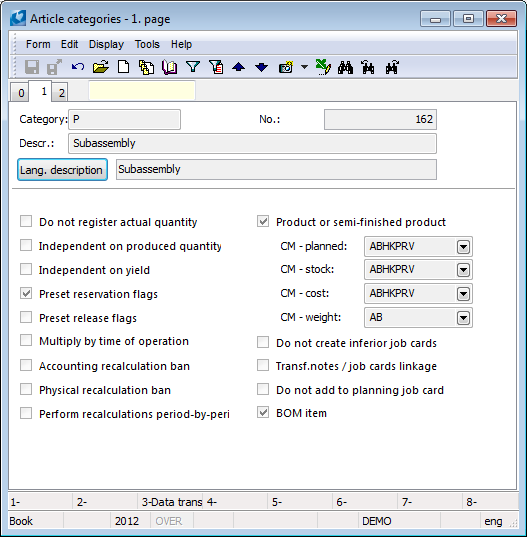Switch to tab 2
The height and width of the screenshot is (537, 527).
pyautogui.click(x=61, y=93)
